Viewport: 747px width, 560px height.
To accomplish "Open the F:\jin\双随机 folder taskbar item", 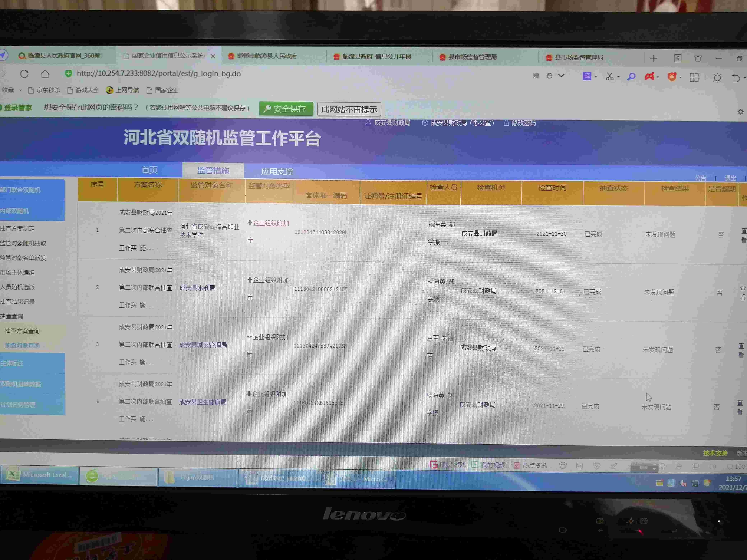I will pyautogui.click(x=198, y=477).
